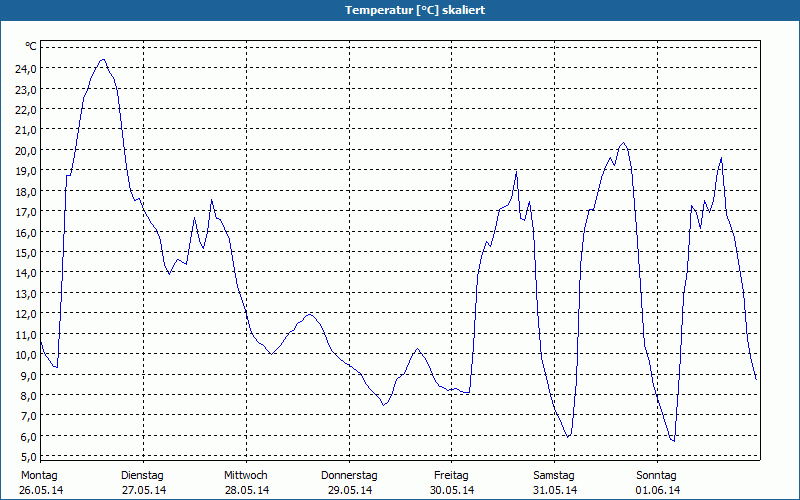Click the 'Temperatur [°C] skaliert' chart title
This screenshot has width=800, height=500.
(415, 10)
